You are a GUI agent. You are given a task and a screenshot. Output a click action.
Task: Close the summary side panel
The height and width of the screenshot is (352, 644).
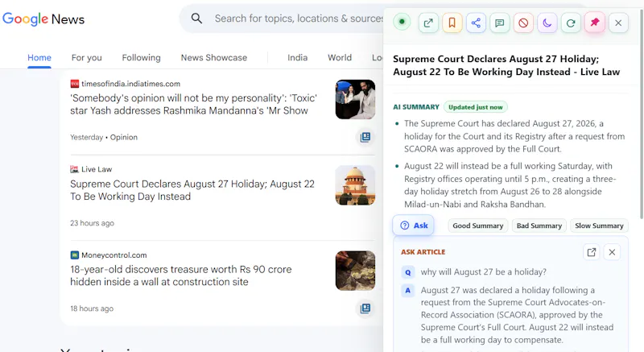click(618, 23)
